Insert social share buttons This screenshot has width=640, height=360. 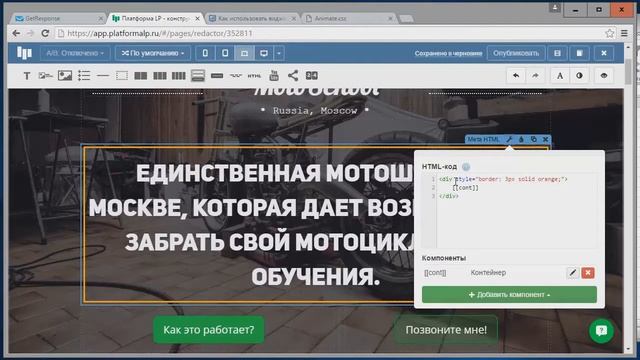point(293,76)
